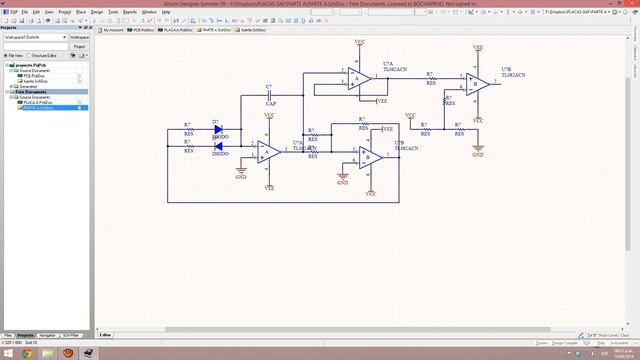640x360 pixels.
Task: Open the Windows Start button
Action: coord(8,353)
